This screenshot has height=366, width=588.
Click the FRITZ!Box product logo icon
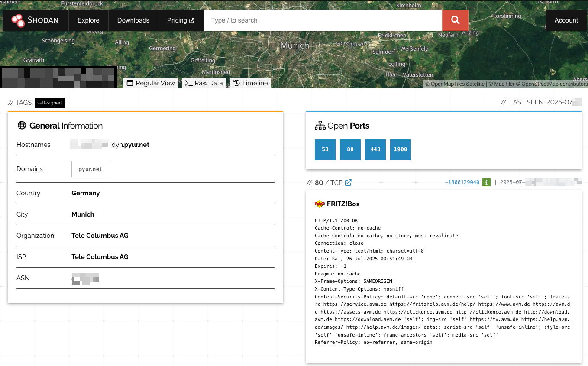point(320,204)
